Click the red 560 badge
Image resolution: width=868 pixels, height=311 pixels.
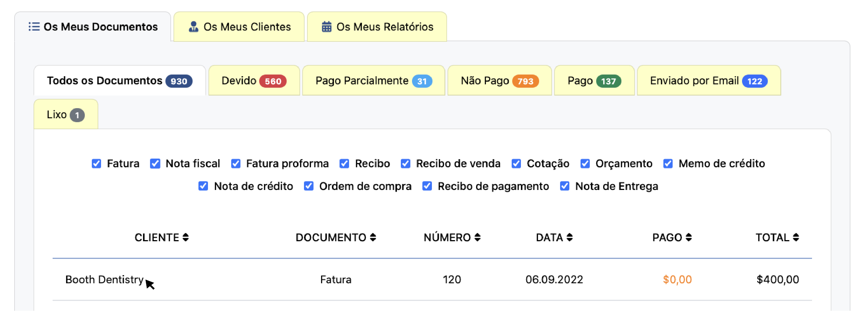(x=273, y=81)
